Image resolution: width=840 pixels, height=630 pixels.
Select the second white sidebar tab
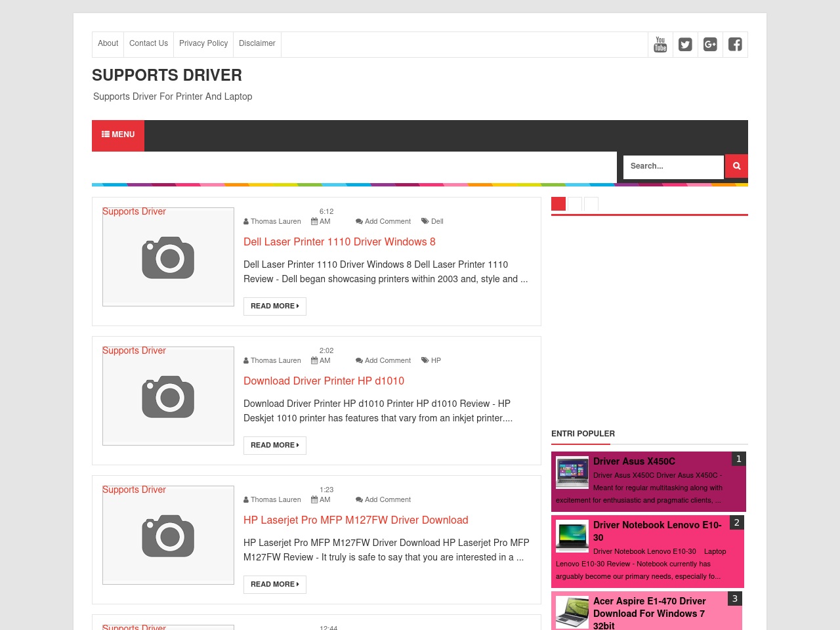click(x=575, y=204)
